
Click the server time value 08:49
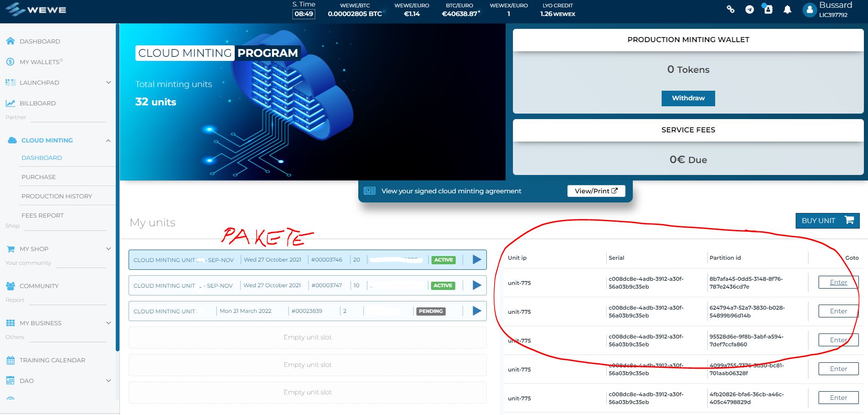[x=304, y=14]
